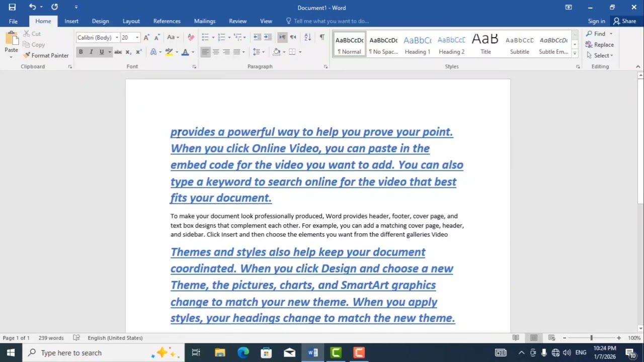Screen dimensions: 644x362
Task: Open line spacing options
Action: point(258,52)
